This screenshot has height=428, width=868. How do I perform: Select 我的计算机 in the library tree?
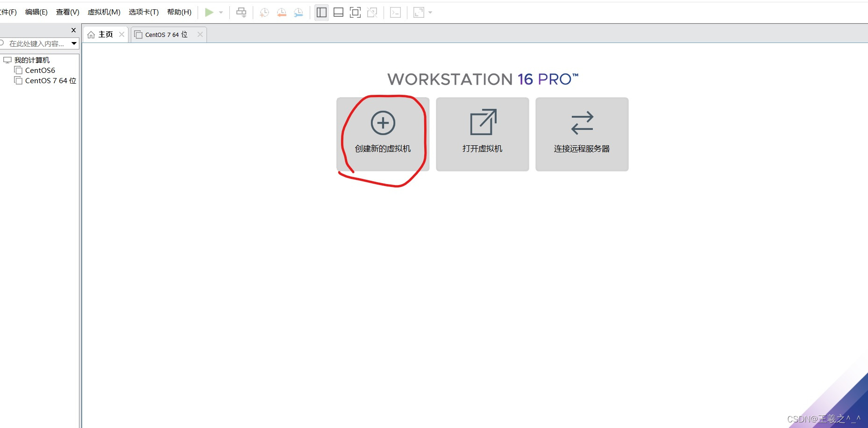click(32, 60)
